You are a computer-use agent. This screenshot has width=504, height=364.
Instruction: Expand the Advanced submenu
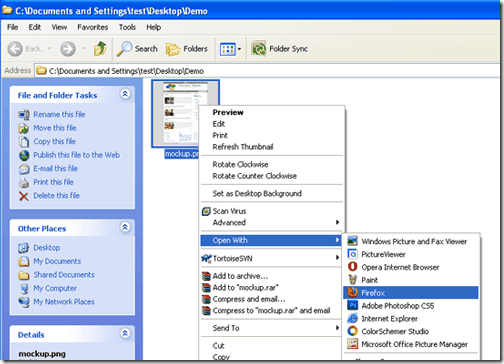[272, 223]
